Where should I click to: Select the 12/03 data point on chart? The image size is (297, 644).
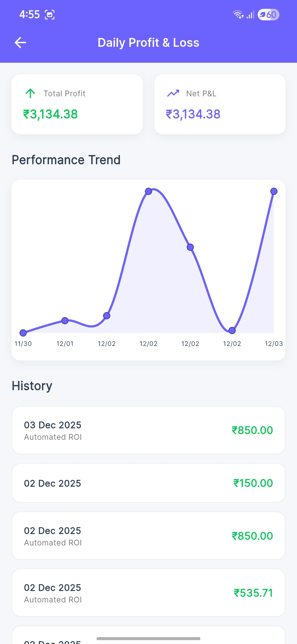click(274, 191)
